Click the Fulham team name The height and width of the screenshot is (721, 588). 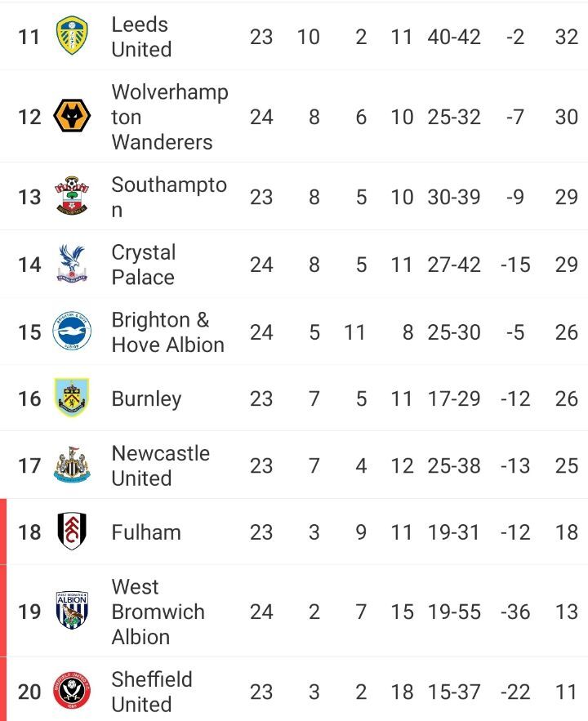pyautogui.click(x=146, y=532)
